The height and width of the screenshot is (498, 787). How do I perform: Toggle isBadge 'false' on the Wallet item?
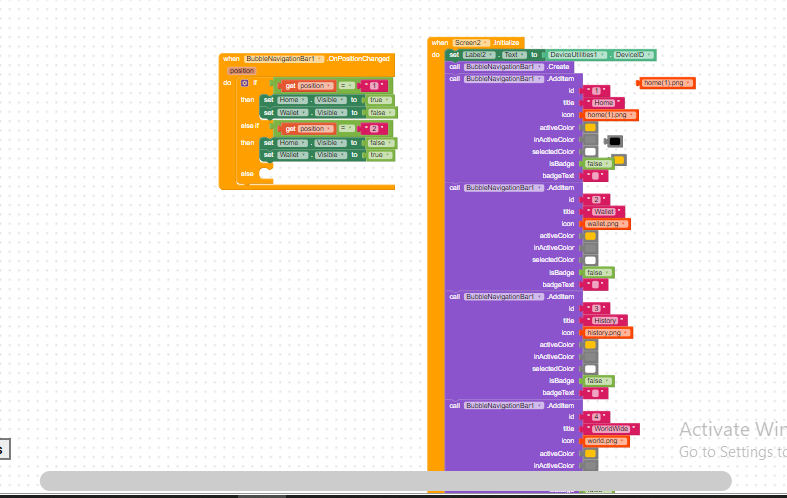pos(598,273)
